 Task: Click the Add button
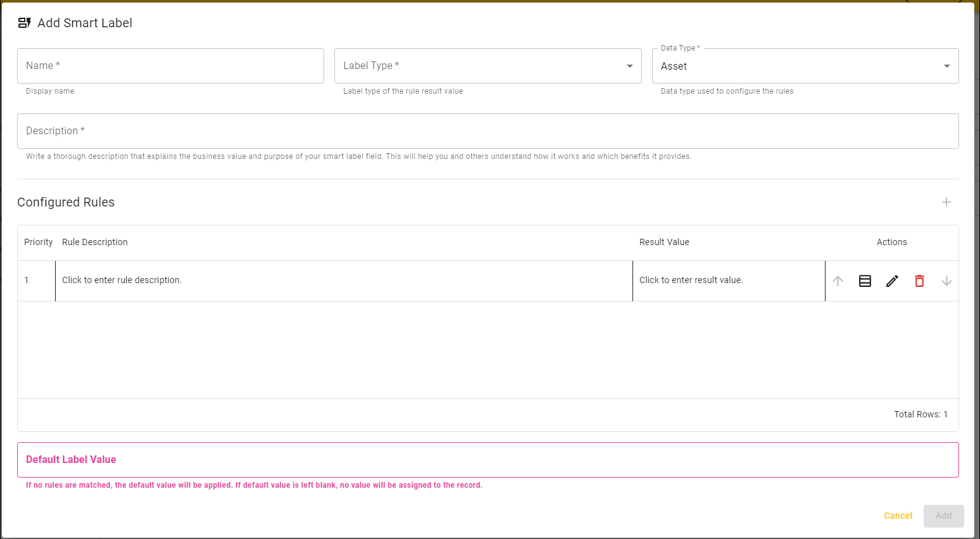coord(943,516)
